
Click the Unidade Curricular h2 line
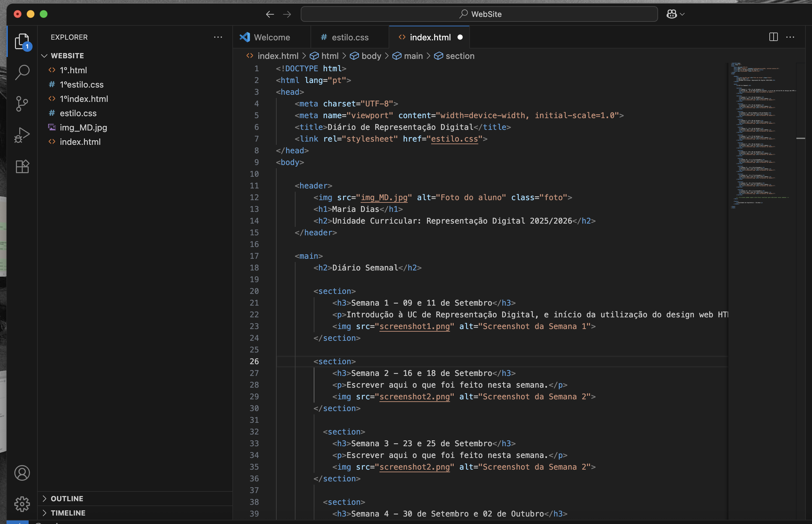coord(454,221)
